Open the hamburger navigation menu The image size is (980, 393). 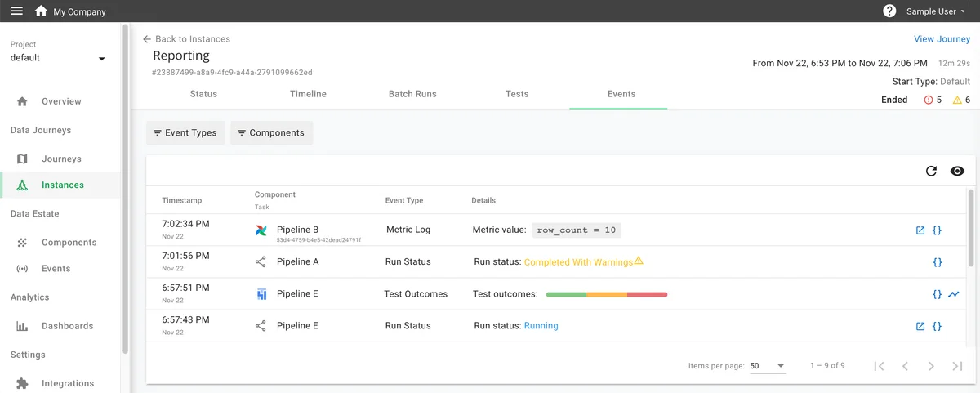point(16,11)
